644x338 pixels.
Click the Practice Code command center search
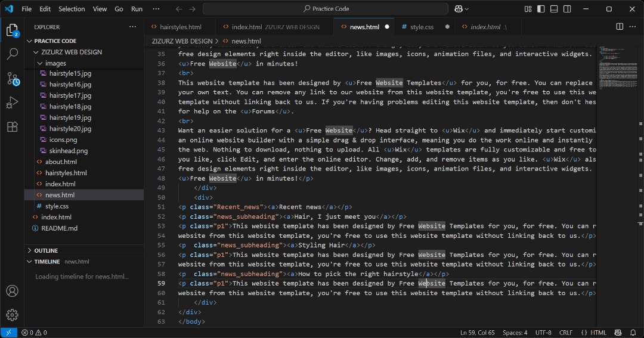326,8
